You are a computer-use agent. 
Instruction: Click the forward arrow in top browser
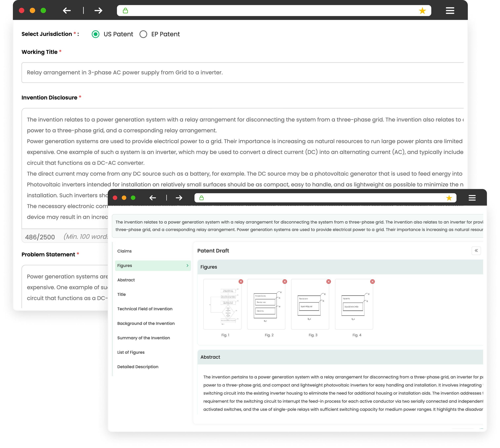pyautogui.click(x=98, y=11)
